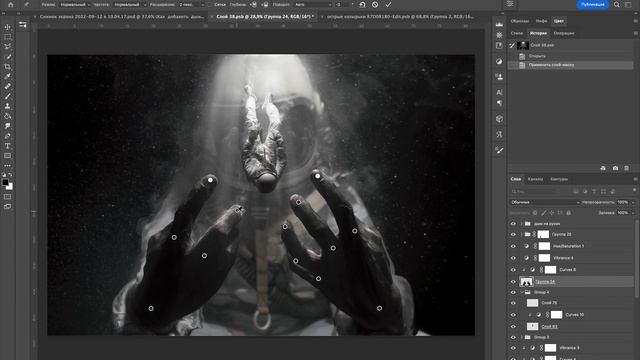Select the Clone Stamp tool
This screenshot has width=640, height=360.
point(7,106)
